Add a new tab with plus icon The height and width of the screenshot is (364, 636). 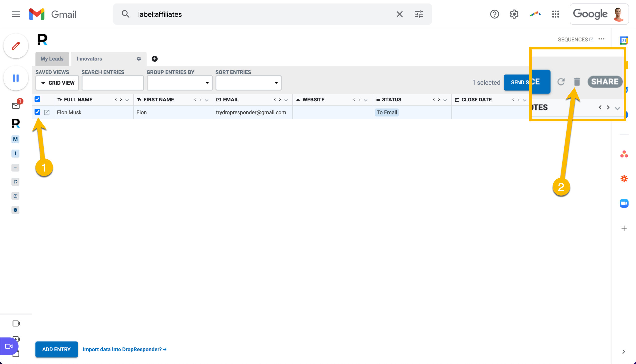(x=155, y=59)
